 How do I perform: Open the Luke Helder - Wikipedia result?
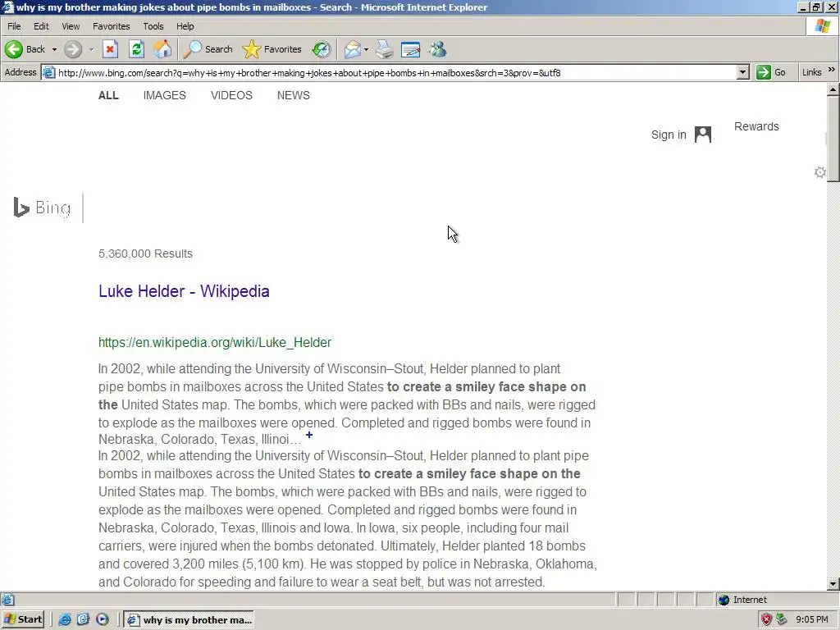pos(184,291)
